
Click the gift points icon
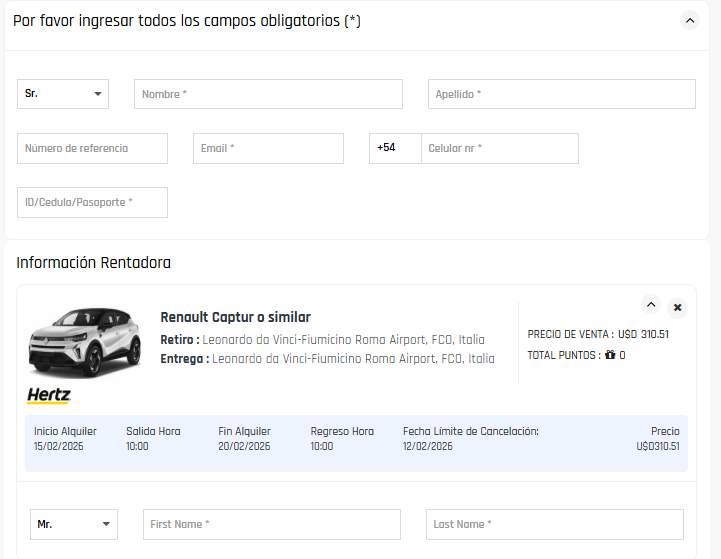click(x=610, y=355)
